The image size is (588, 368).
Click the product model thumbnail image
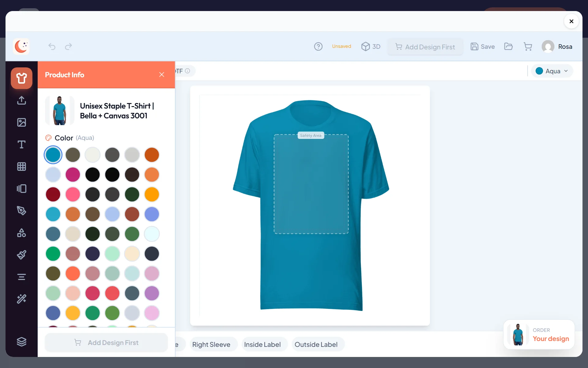point(60,110)
